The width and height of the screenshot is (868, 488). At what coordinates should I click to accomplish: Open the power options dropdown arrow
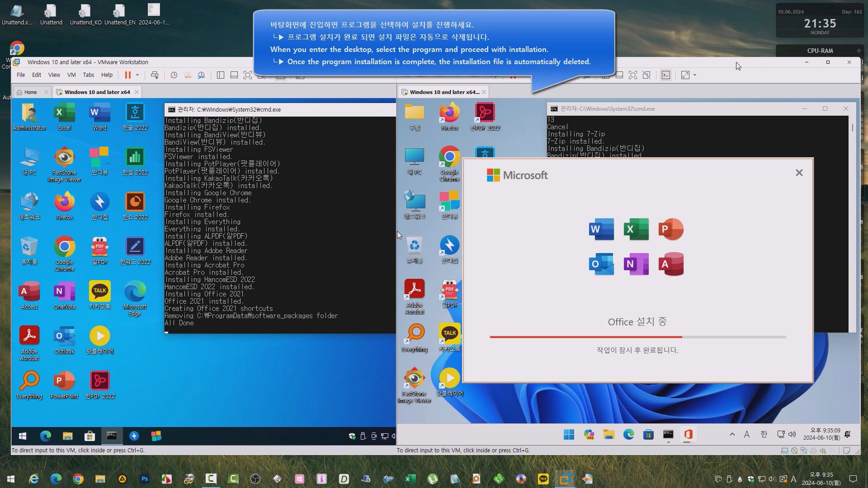[137, 75]
